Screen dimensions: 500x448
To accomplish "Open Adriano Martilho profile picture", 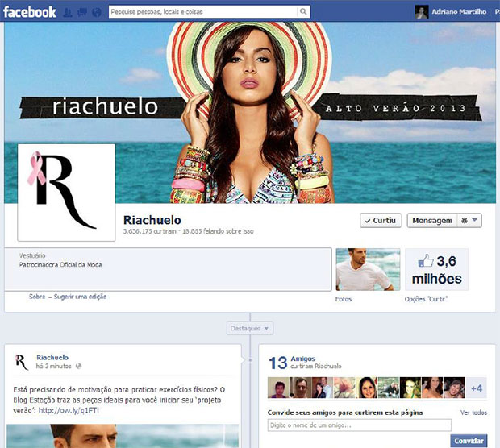I will click(421, 12).
